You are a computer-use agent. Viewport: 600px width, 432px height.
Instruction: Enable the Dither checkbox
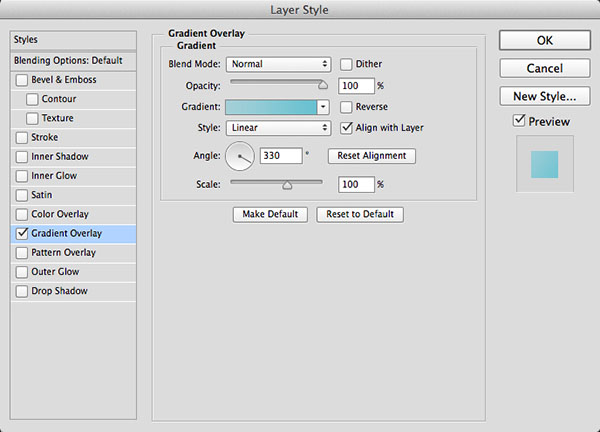click(347, 64)
